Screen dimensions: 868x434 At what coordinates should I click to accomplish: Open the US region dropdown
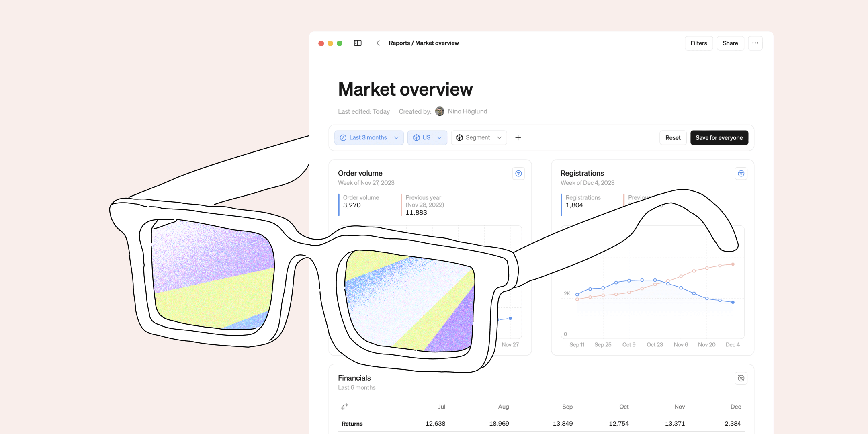pos(427,138)
